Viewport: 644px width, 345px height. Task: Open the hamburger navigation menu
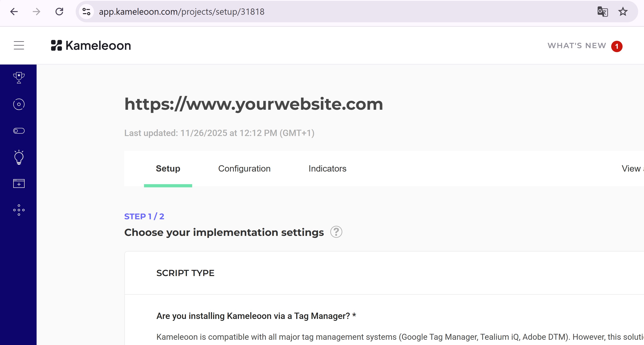[x=19, y=45]
